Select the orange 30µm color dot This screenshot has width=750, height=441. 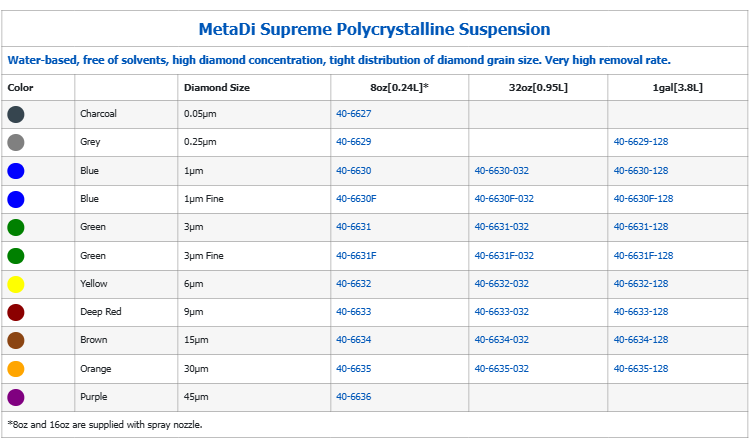pos(16,369)
